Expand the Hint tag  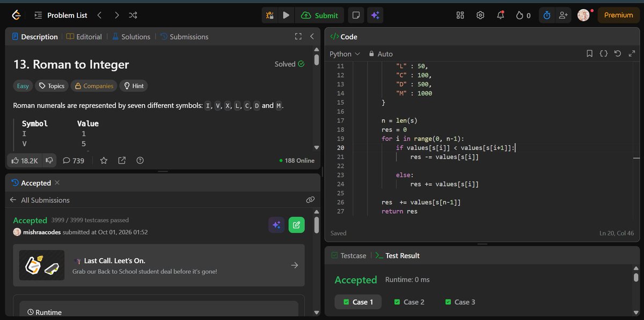[133, 86]
